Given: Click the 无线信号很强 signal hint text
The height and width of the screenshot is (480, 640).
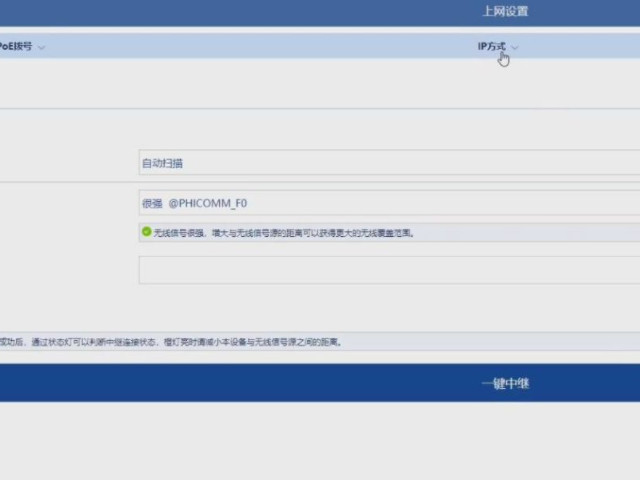Looking at the screenshot, I should click(x=284, y=233).
